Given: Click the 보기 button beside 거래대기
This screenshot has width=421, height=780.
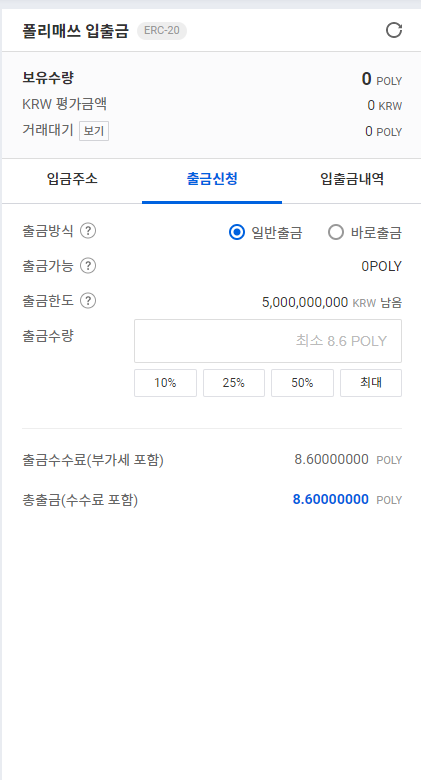Looking at the screenshot, I should coord(94,131).
